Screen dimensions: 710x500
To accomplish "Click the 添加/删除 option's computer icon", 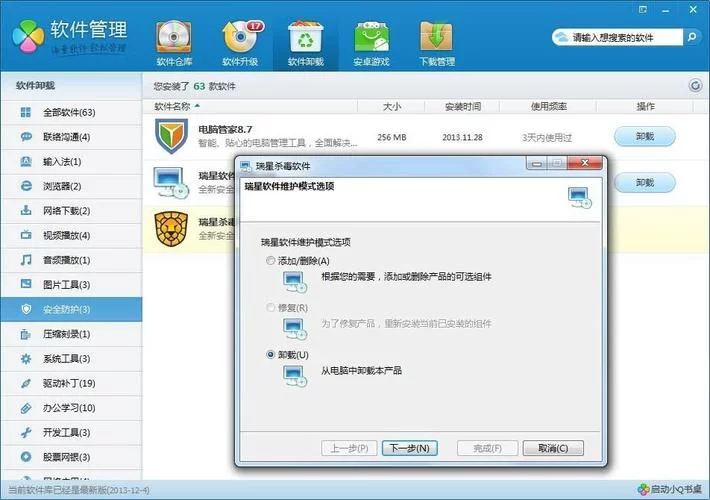I will coord(295,282).
